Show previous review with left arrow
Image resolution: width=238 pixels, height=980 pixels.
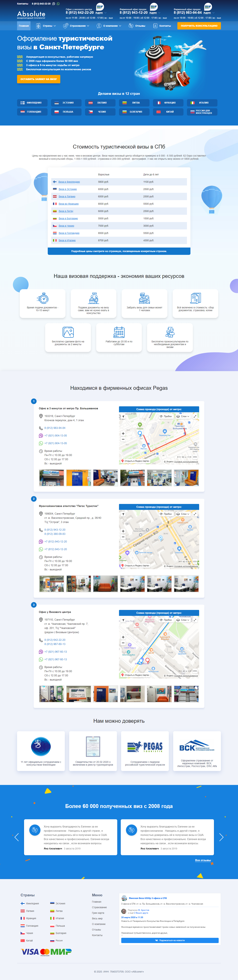[16, 837]
